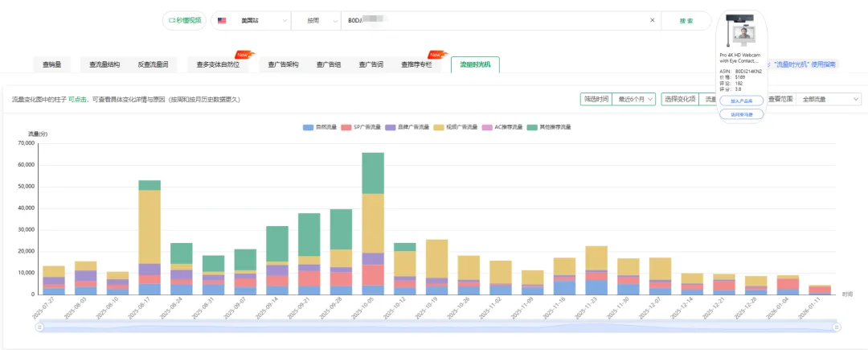Clear the ASIN search box with X icon

coord(652,21)
